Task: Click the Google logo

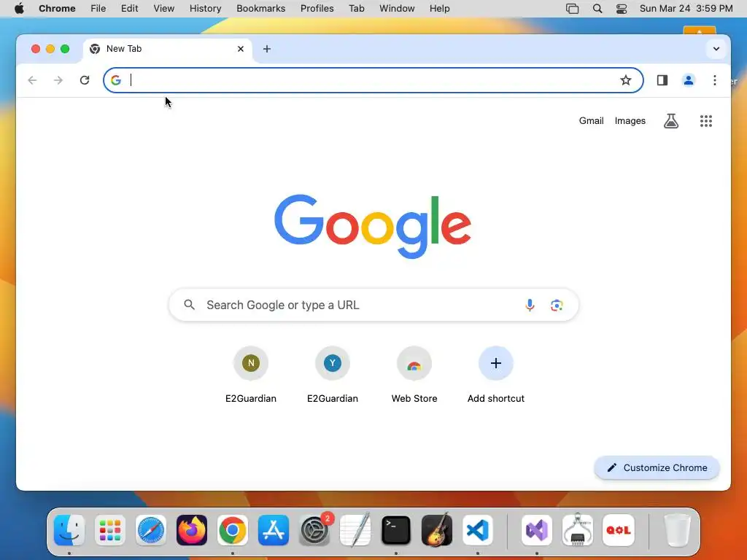Action: (x=373, y=226)
